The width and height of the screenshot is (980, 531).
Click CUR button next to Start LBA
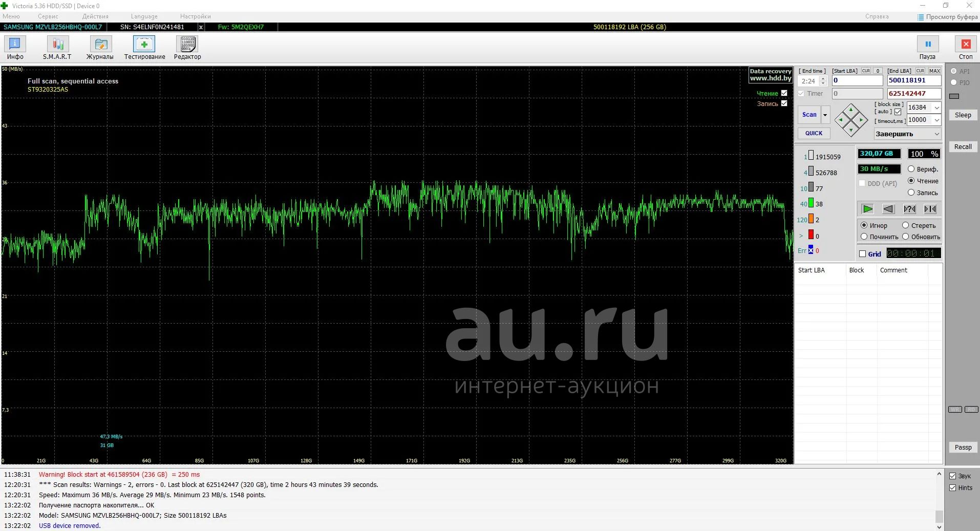[x=866, y=71]
